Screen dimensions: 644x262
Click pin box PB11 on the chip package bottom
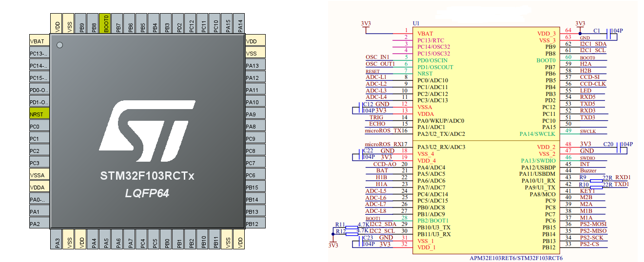pyautogui.click(x=215, y=240)
